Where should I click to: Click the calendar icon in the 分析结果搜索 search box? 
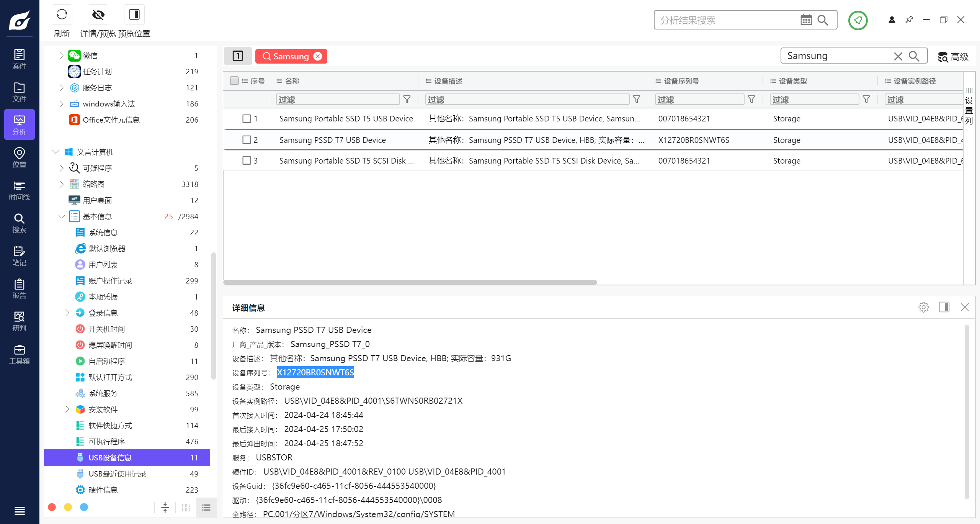(x=806, y=20)
